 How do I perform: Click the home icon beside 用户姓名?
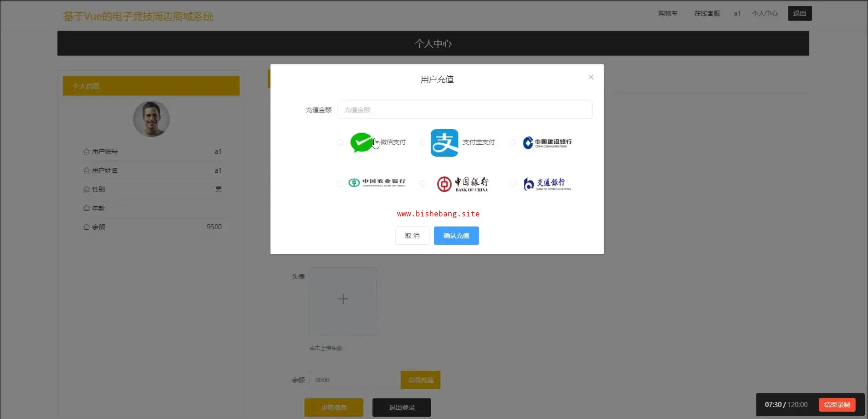tap(86, 170)
